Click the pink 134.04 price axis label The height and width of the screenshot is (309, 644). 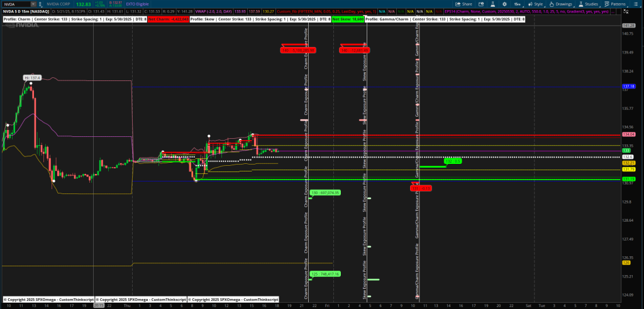click(x=629, y=134)
